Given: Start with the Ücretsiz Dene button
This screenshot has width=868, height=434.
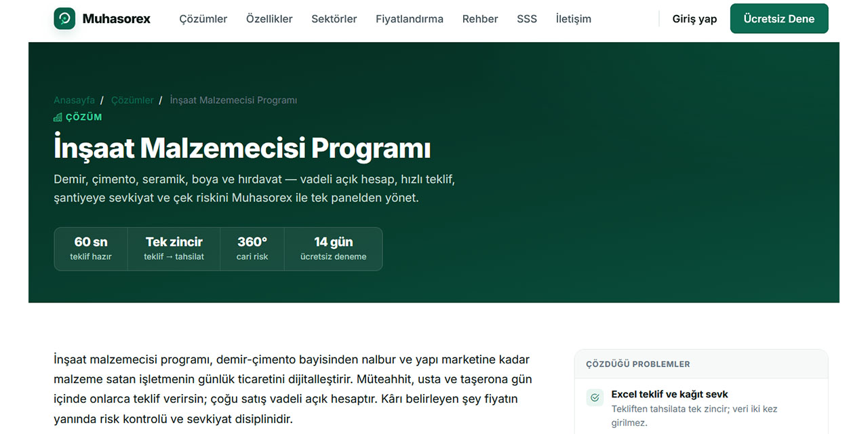Looking at the screenshot, I should [779, 18].
